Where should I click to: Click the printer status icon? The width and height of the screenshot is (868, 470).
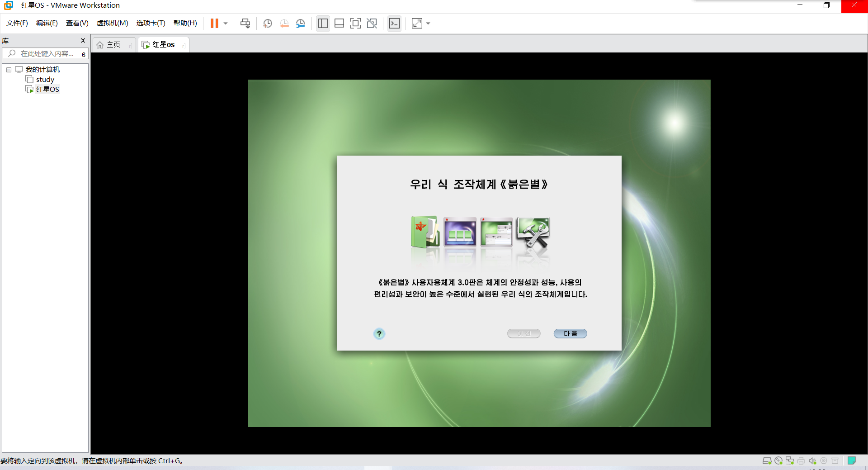(801, 461)
